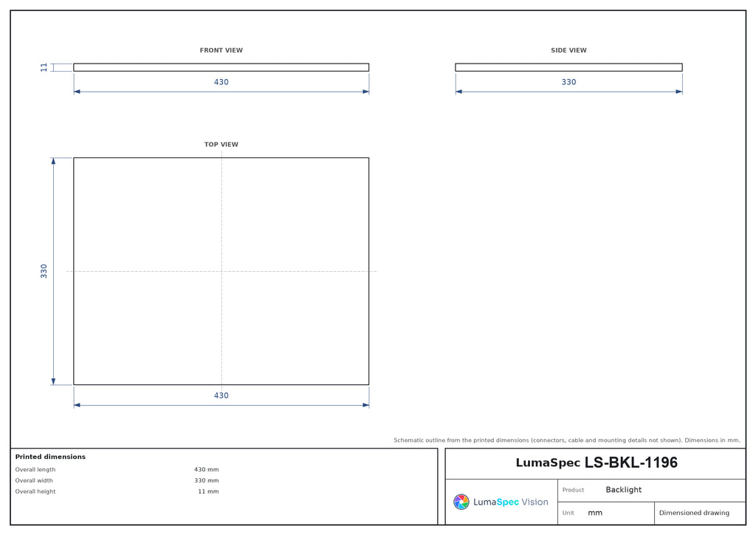The height and width of the screenshot is (535, 756).
Task: Click the Overall length label
Action: coord(35,469)
